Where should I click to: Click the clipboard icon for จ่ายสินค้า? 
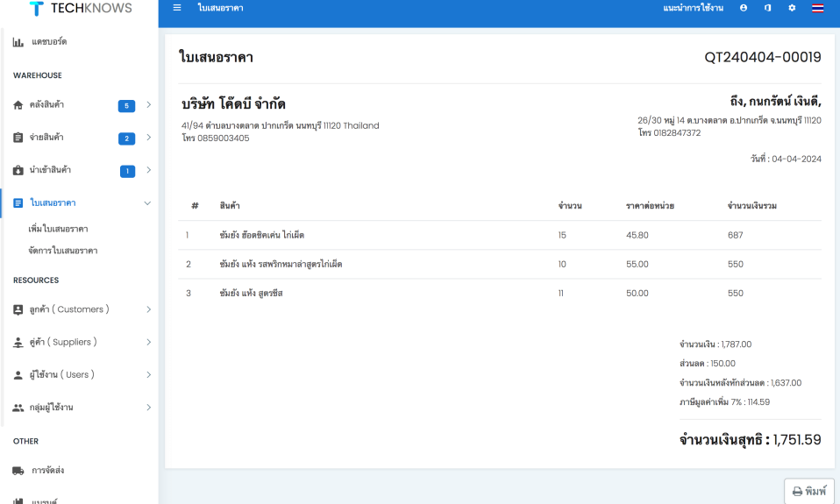pyautogui.click(x=18, y=138)
